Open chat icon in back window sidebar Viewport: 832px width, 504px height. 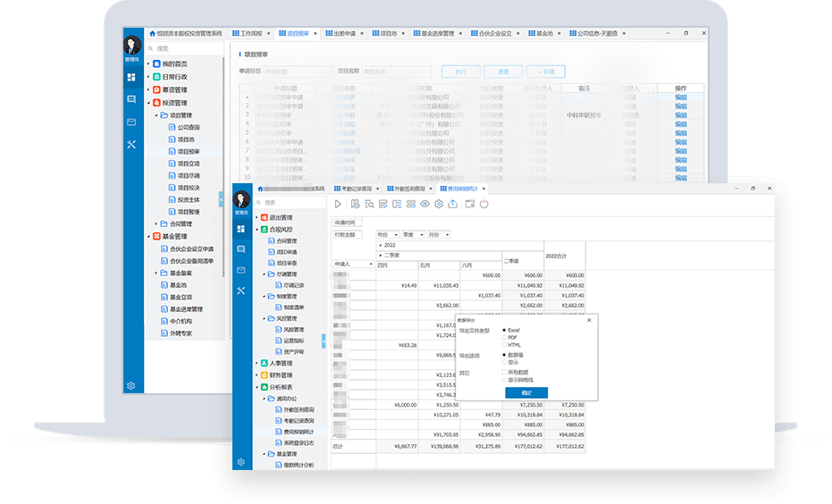[x=131, y=100]
